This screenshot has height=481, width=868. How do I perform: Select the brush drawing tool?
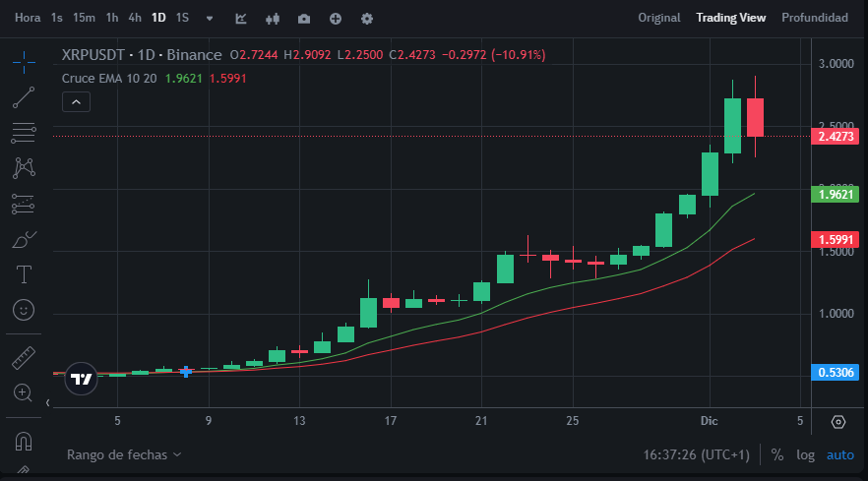click(x=24, y=240)
